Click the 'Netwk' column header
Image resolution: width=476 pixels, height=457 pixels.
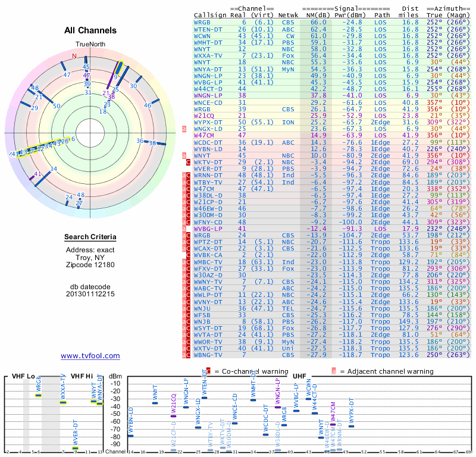pyautogui.click(x=289, y=15)
